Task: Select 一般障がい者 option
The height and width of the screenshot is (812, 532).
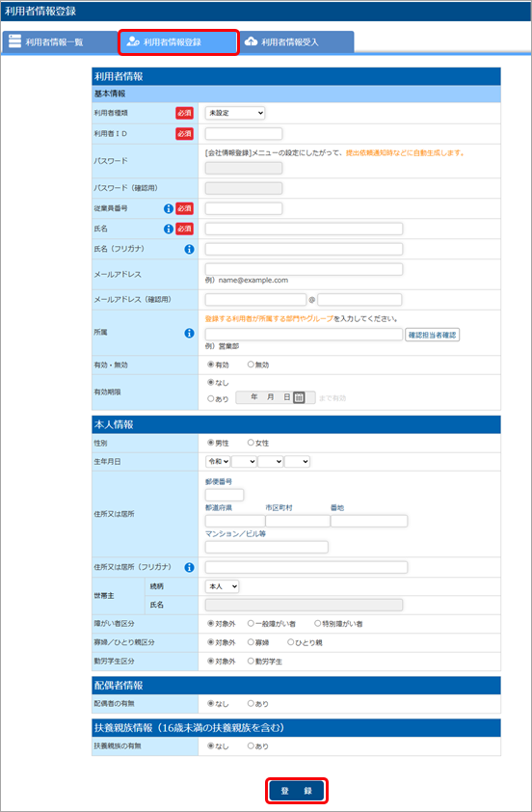Action: [x=251, y=624]
